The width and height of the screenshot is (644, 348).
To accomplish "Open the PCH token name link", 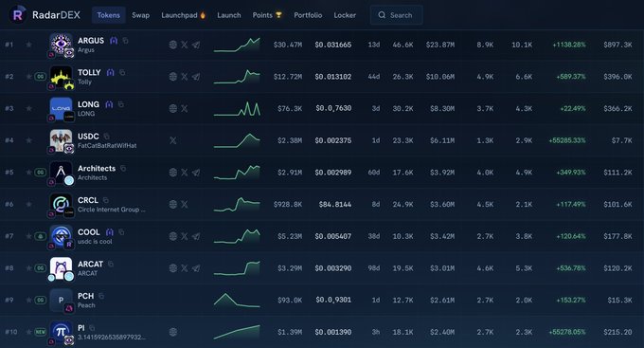I will pos(85,296).
